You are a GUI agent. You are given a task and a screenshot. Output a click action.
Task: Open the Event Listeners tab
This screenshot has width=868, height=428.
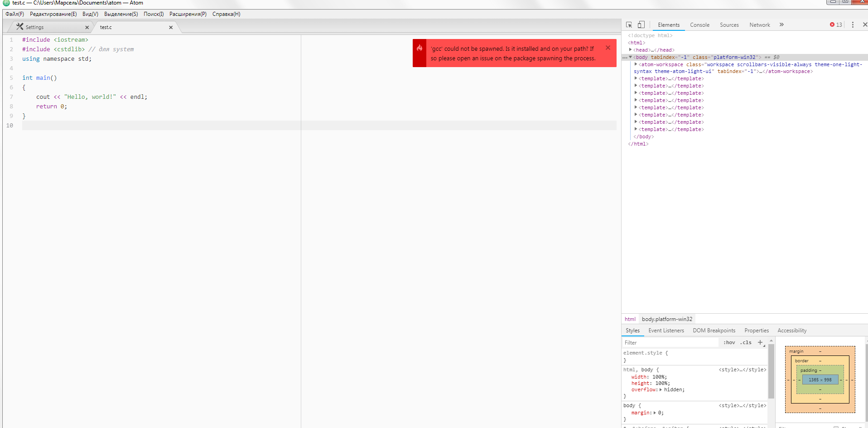point(666,331)
